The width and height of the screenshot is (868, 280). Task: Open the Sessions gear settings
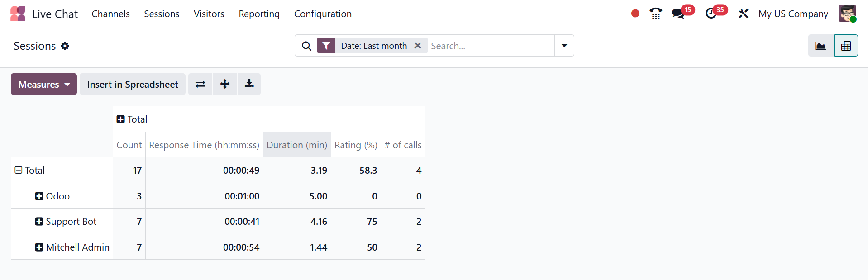tap(65, 46)
